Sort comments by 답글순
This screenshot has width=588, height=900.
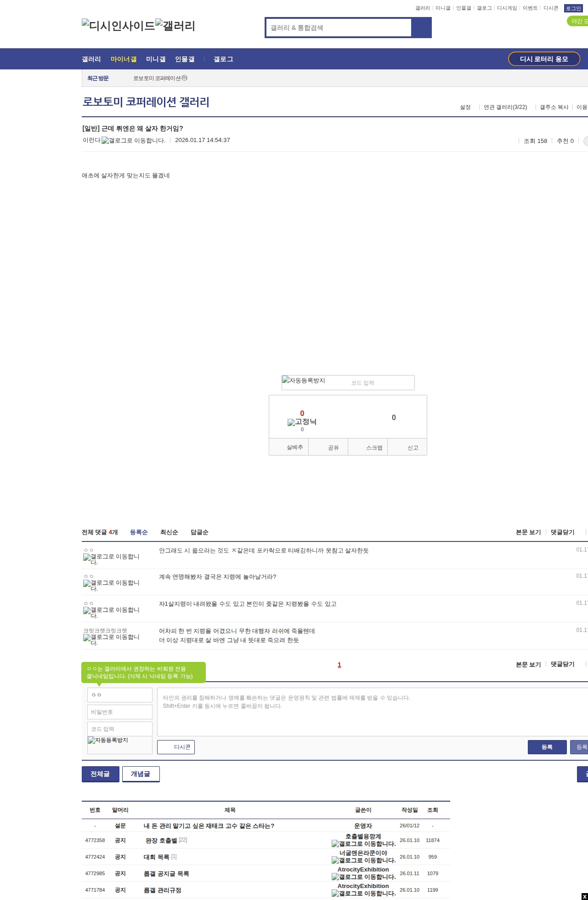tap(199, 532)
